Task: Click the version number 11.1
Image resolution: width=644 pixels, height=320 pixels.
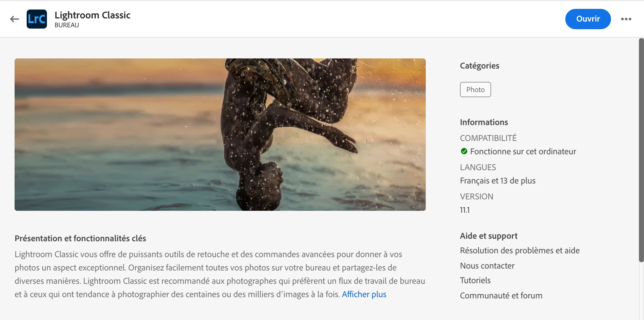Action: (x=465, y=210)
